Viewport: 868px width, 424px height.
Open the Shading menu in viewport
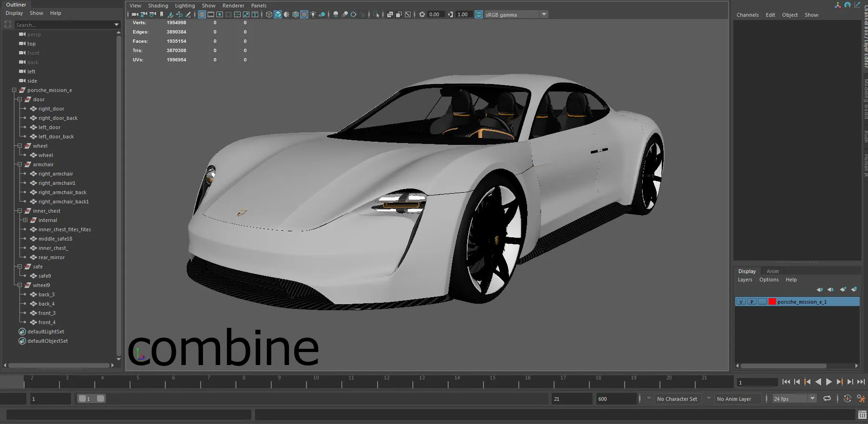[158, 6]
